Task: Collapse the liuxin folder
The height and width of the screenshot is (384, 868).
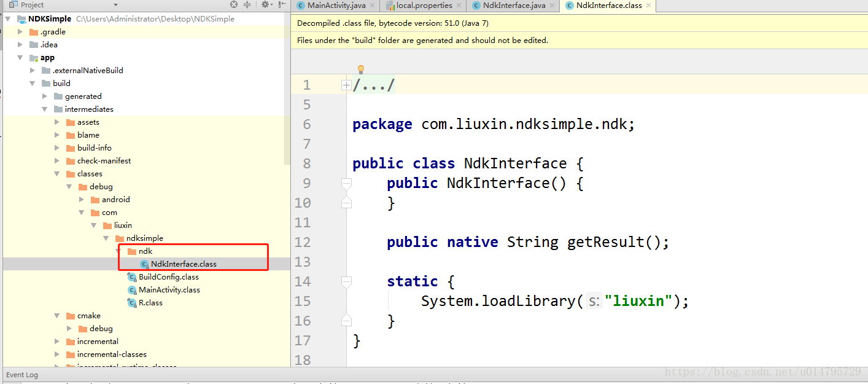Action: click(94, 225)
